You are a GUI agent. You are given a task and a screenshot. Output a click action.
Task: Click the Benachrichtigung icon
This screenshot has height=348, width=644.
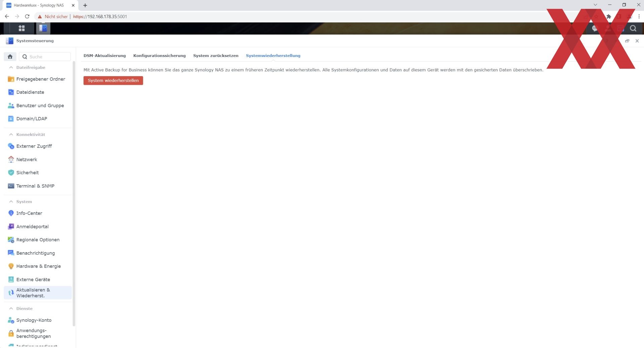(11, 253)
